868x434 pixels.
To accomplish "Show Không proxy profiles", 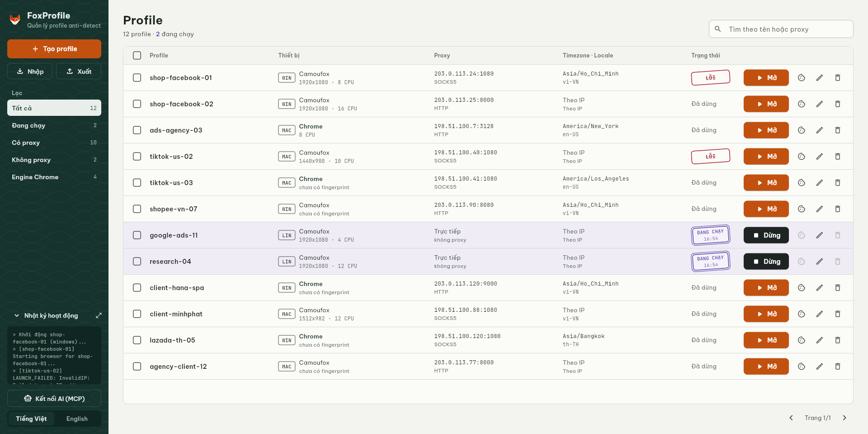I will [54, 160].
